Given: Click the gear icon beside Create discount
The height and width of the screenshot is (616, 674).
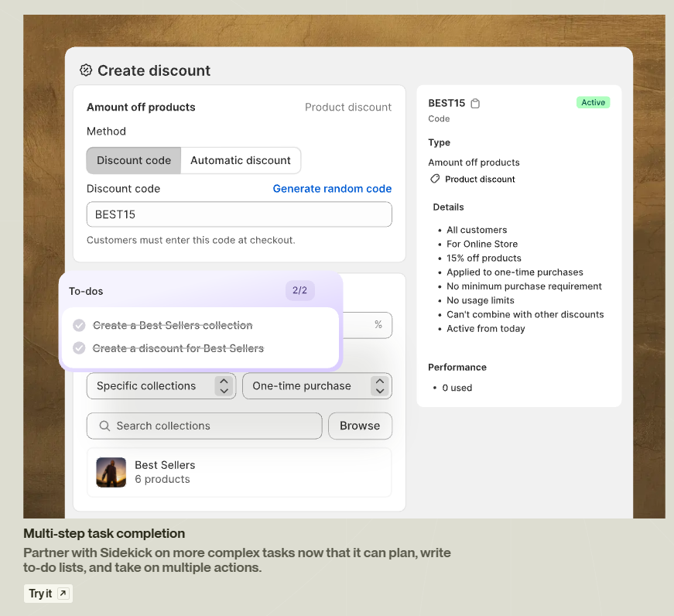Looking at the screenshot, I should click(x=86, y=70).
